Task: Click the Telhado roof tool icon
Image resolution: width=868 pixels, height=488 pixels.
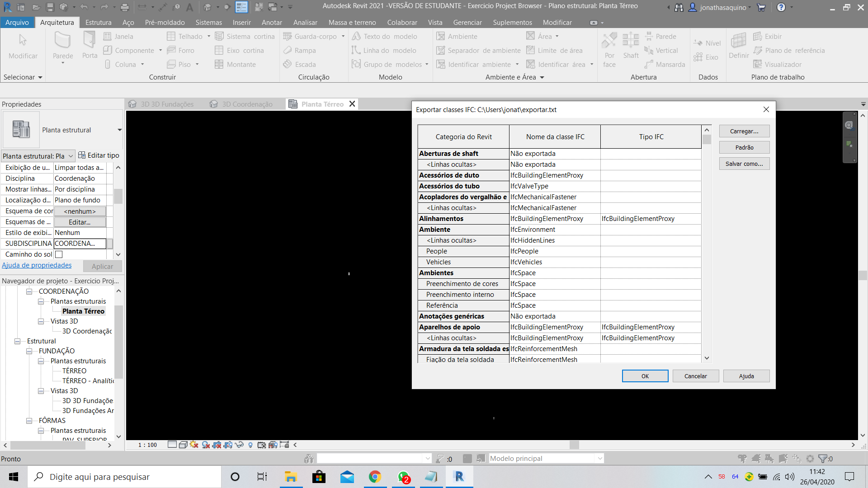Action: pyautogui.click(x=171, y=36)
